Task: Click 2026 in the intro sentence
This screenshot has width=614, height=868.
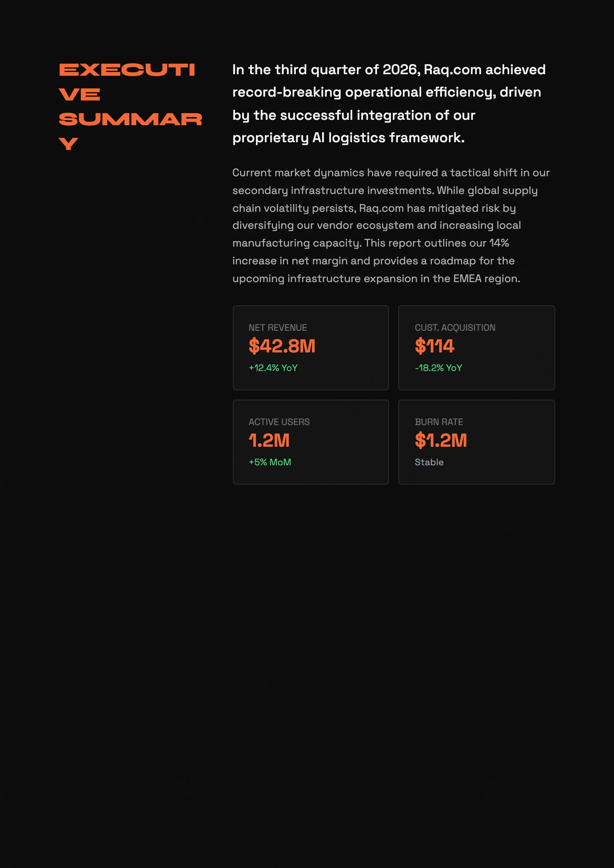Action: [399, 70]
